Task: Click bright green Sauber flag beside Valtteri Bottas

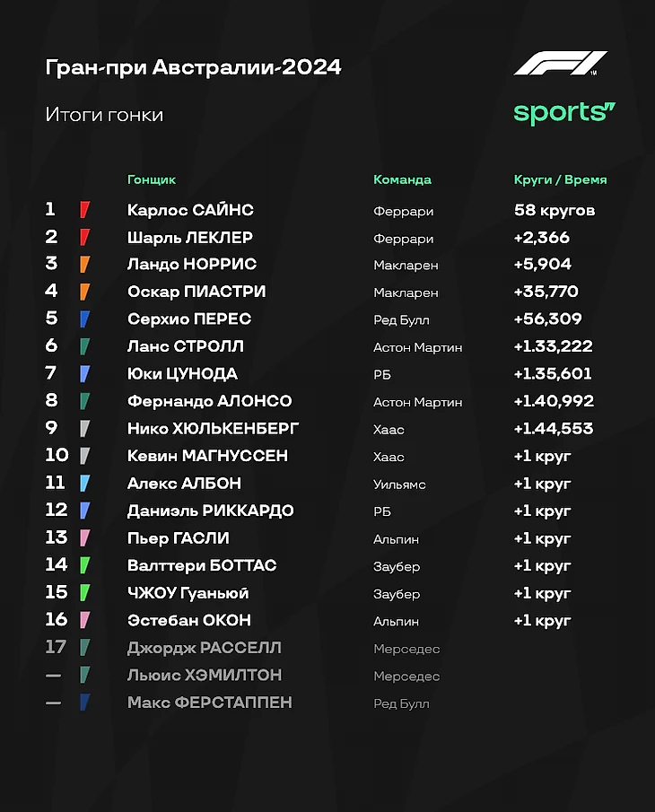Action: click(x=85, y=565)
